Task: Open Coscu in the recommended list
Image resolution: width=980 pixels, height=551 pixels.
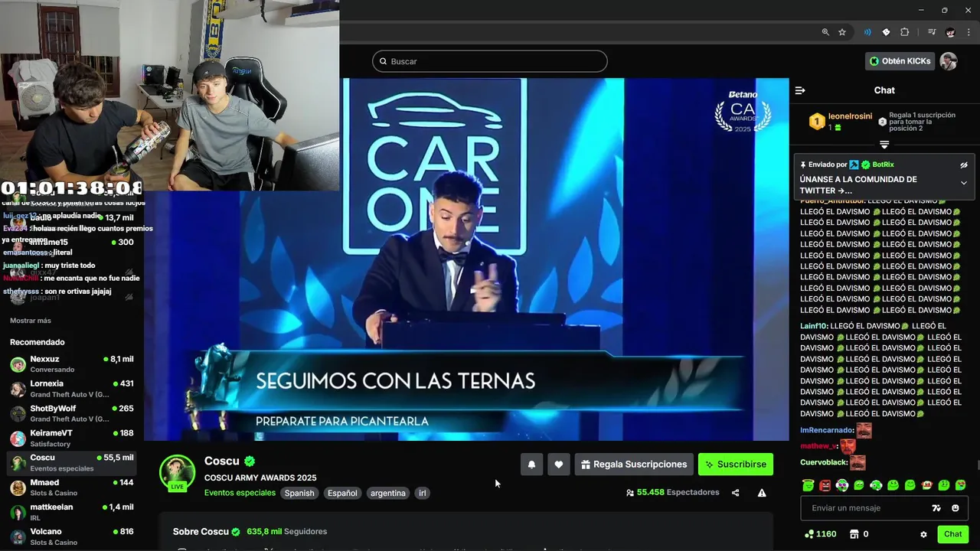Action: click(x=72, y=463)
